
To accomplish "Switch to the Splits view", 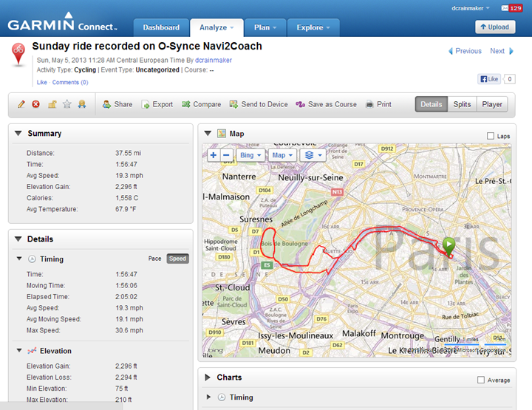I will [x=462, y=104].
